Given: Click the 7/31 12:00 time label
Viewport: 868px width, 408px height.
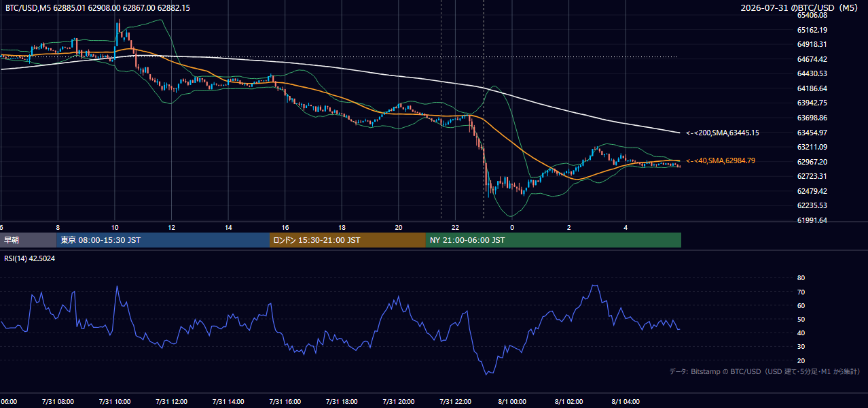Looking at the screenshot, I should click(x=171, y=402).
